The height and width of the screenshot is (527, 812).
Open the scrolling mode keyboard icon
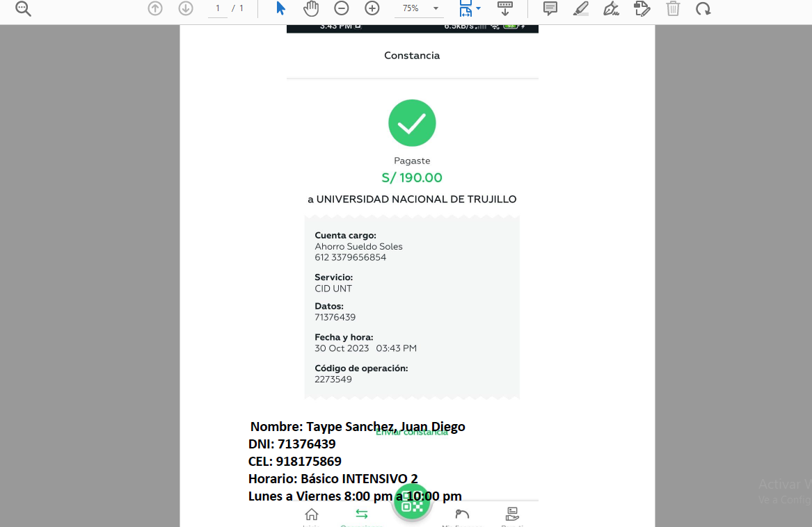[x=505, y=8]
